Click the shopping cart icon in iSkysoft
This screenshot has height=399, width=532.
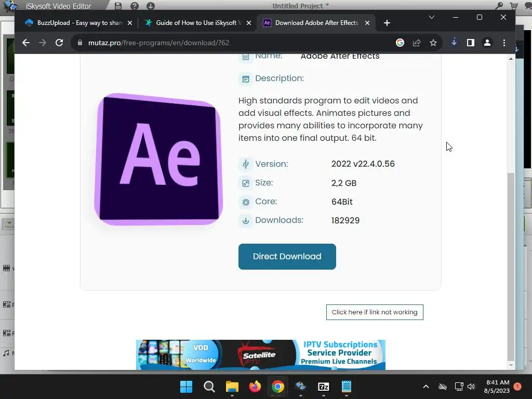514,6
